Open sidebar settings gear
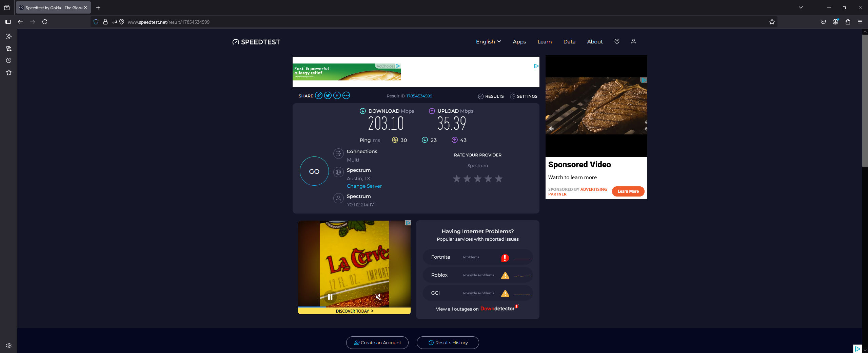This screenshot has height=353, width=868. [x=9, y=345]
